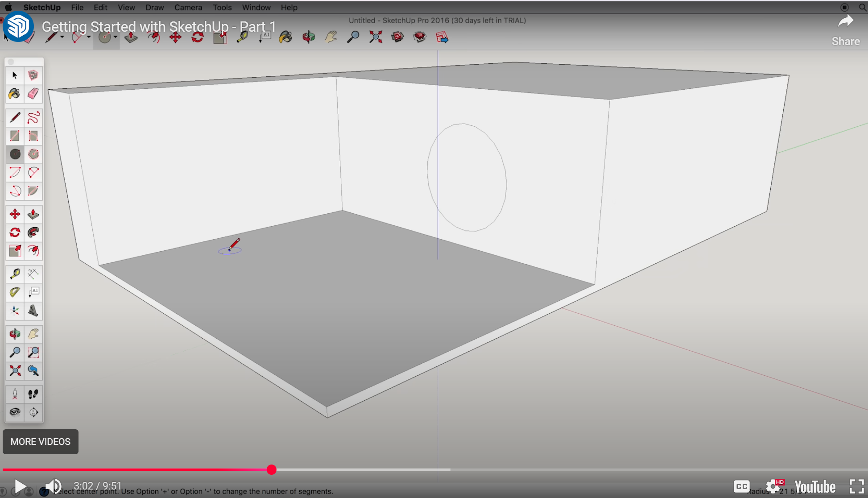Image resolution: width=868 pixels, height=498 pixels.
Task: Select the Axes tool
Action: point(15,311)
